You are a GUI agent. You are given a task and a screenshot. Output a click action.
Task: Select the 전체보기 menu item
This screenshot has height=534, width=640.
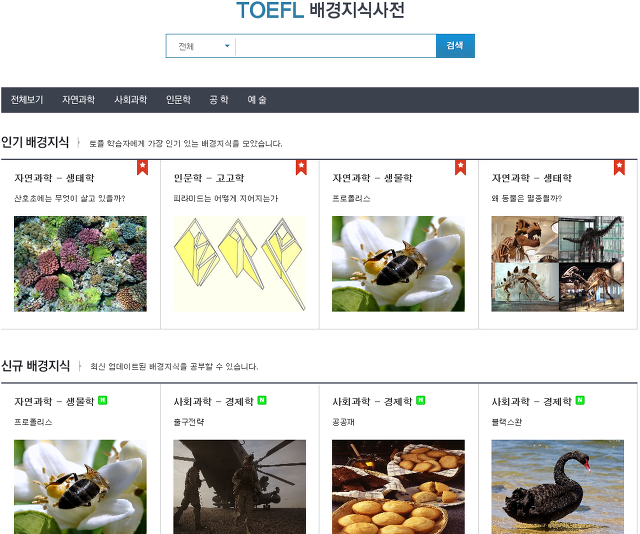[27, 100]
